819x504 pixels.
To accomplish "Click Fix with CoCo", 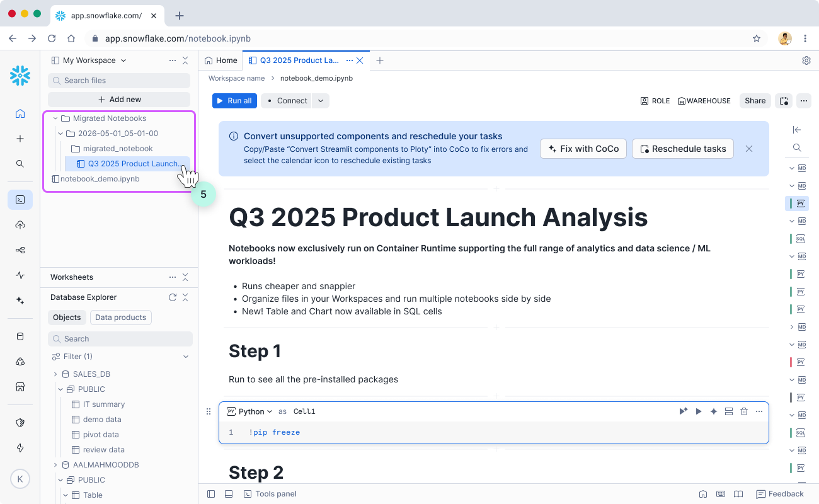I will pos(583,149).
